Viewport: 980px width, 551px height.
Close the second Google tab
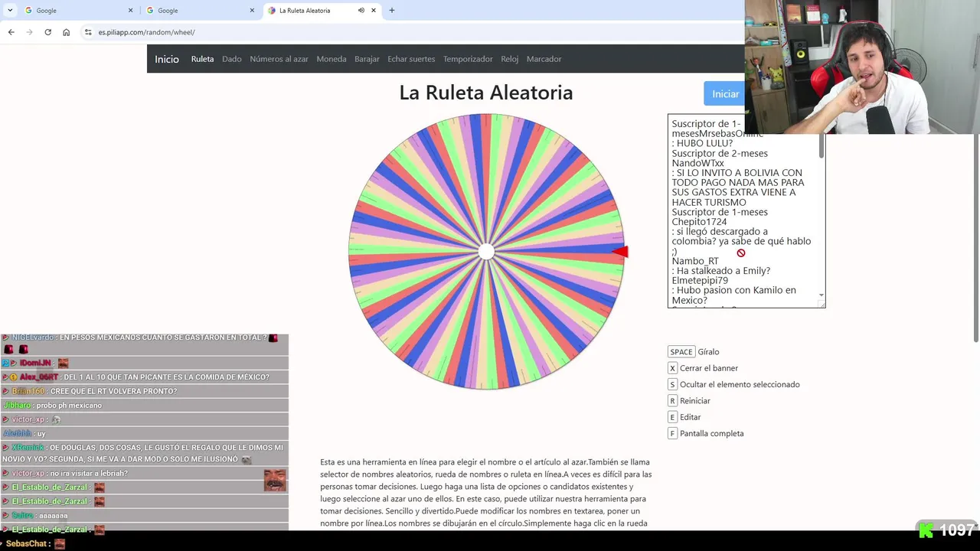[x=252, y=11]
